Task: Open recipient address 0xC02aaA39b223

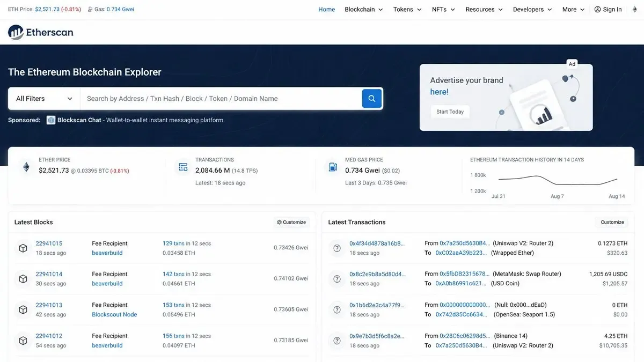Action: [462, 253]
